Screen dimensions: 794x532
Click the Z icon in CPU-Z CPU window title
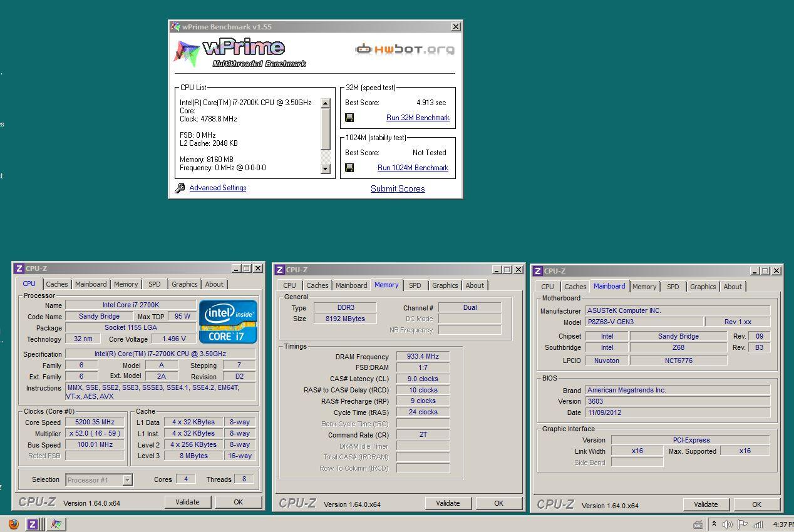pos(19,269)
